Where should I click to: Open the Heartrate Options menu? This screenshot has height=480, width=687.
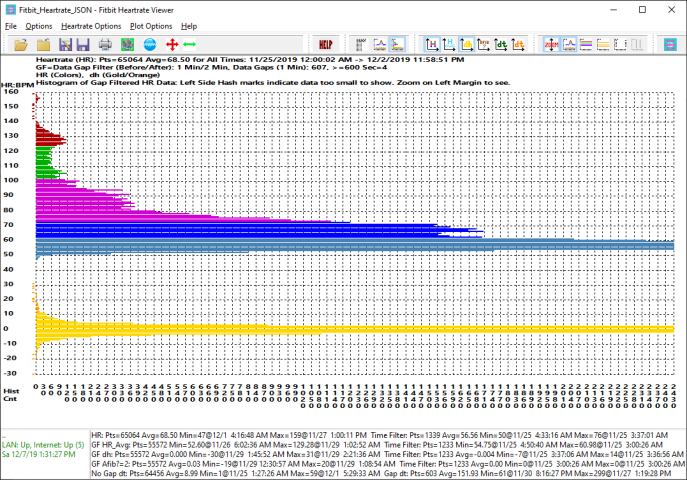pyautogui.click(x=91, y=26)
